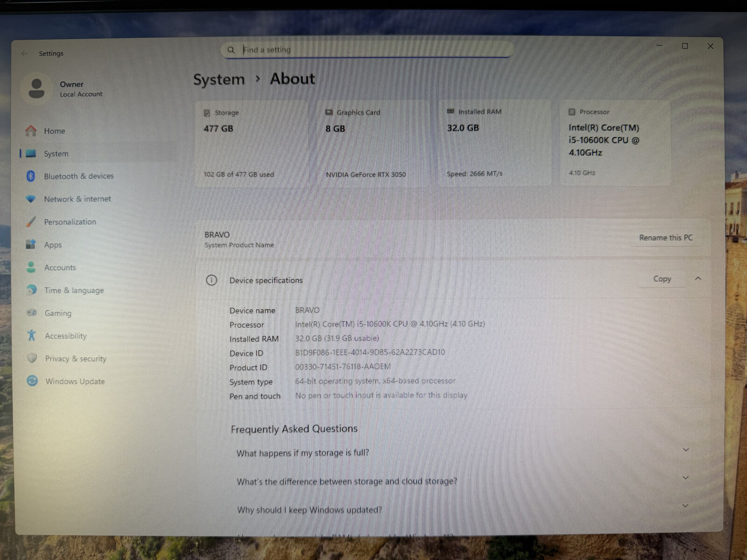Click the Home icon in sidebar
747x560 pixels.
pos(31,131)
